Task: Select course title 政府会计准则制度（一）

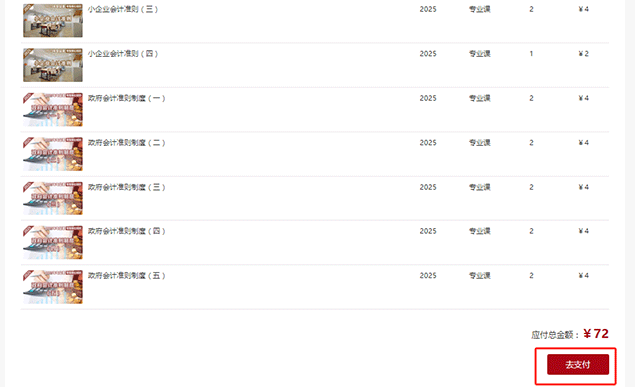Action: coord(127,98)
